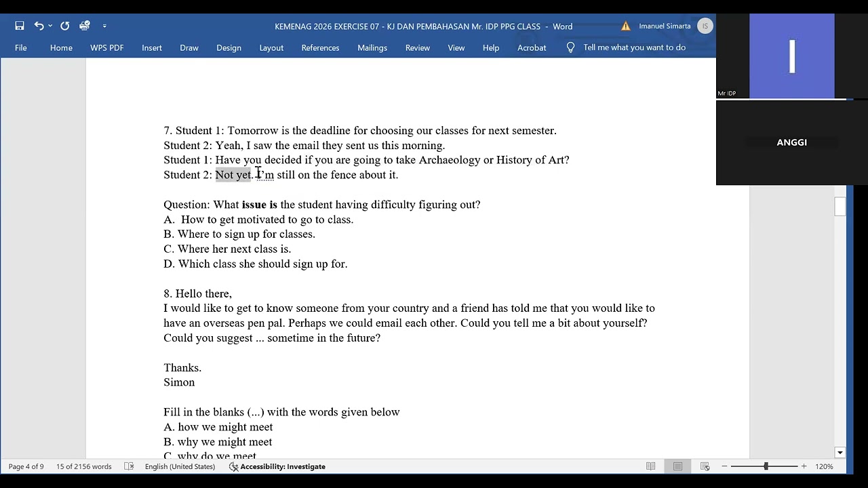Screen dimensions: 868x488
Task: Click the quick print icon in the title bar
Action: pos(85,26)
